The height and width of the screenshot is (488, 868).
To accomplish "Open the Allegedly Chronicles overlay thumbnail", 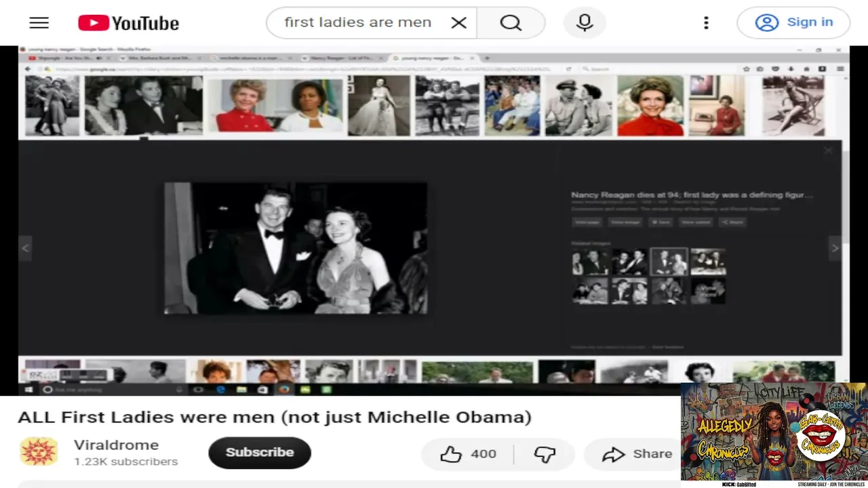I will [774, 435].
